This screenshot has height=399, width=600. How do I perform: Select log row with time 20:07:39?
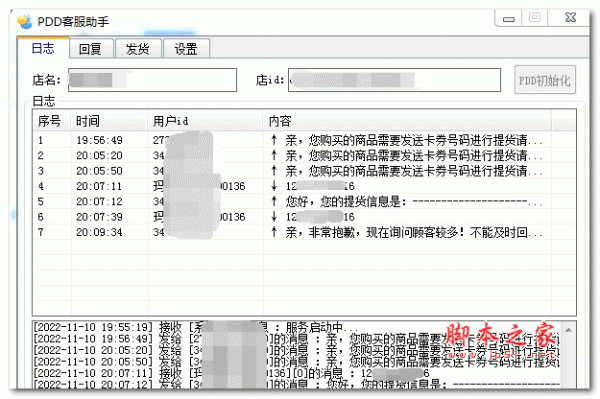(304, 217)
